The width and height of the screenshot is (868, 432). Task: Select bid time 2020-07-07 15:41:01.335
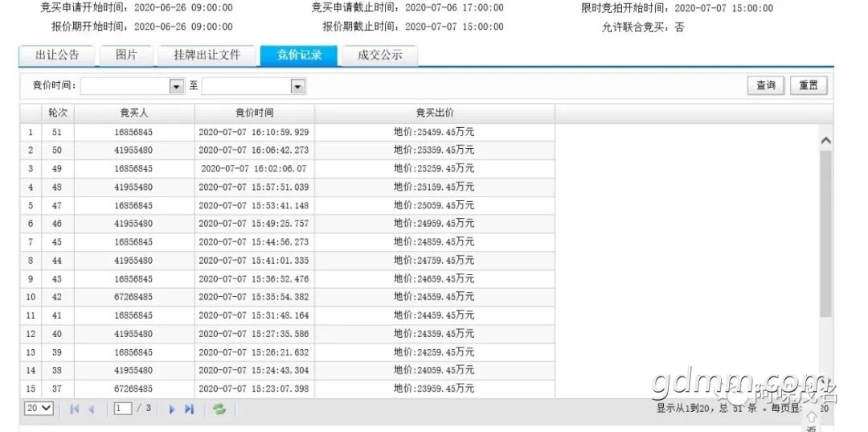(253, 261)
